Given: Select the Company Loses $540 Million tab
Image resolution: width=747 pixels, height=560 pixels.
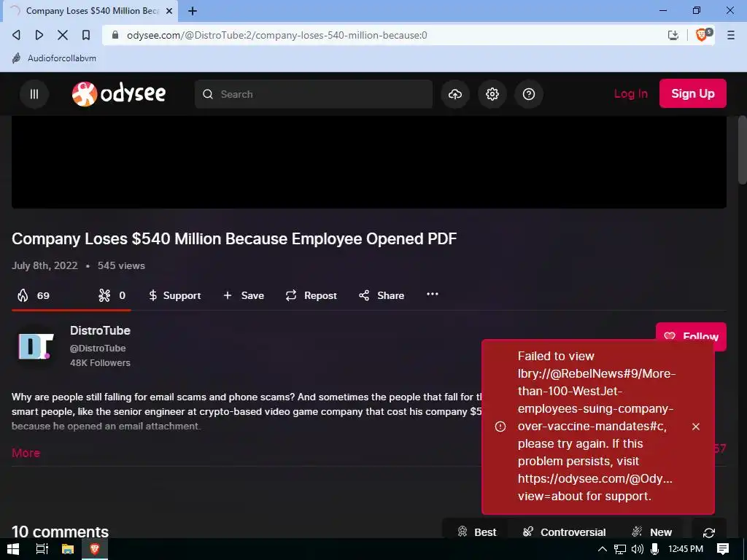Looking at the screenshot, I should [x=90, y=11].
